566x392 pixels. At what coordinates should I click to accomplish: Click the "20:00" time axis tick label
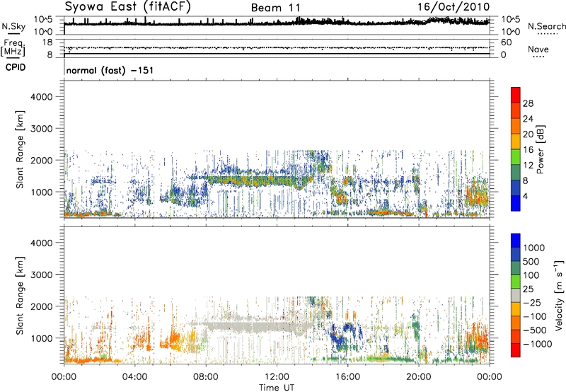(x=419, y=377)
